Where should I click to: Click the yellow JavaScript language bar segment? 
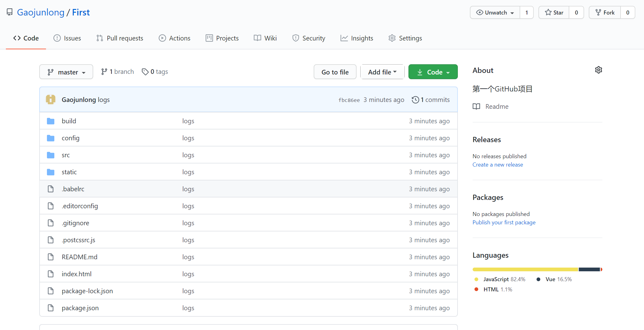coord(525,269)
